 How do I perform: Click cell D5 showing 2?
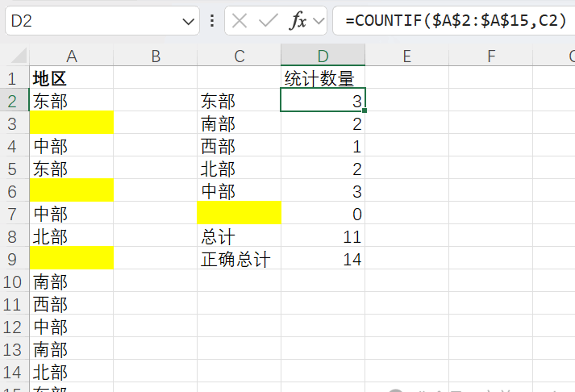pos(323,169)
